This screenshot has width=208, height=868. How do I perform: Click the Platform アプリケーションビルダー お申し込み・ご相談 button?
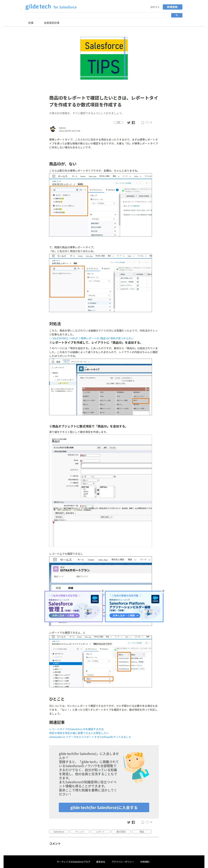click(x=125, y=615)
